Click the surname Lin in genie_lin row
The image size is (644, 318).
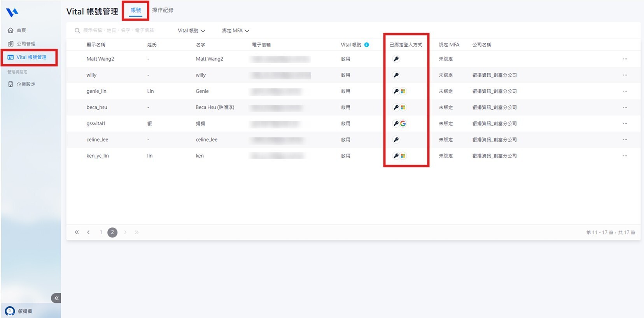[x=150, y=91]
